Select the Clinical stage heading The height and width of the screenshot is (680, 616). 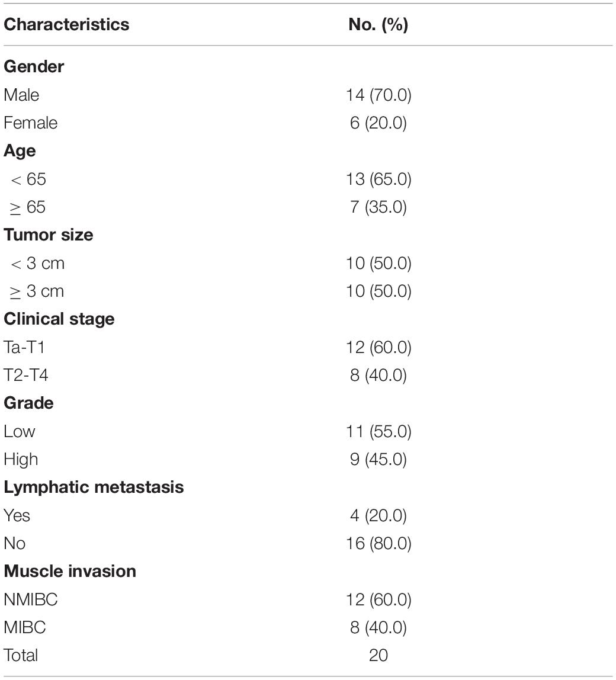click(x=59, y=319)
